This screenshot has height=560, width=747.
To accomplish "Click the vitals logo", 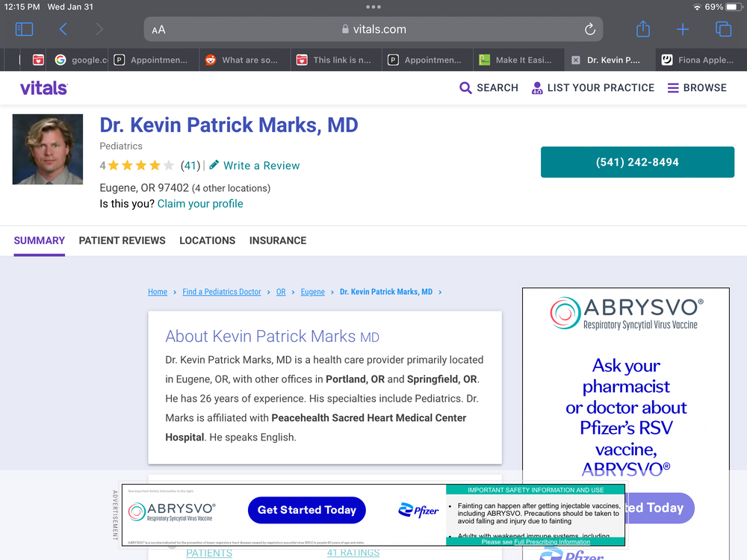I will (44, 88).
